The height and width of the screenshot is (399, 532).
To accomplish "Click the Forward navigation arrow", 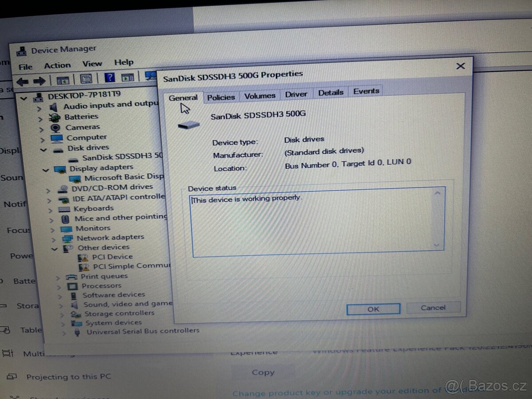I will (x=40, y=80).
